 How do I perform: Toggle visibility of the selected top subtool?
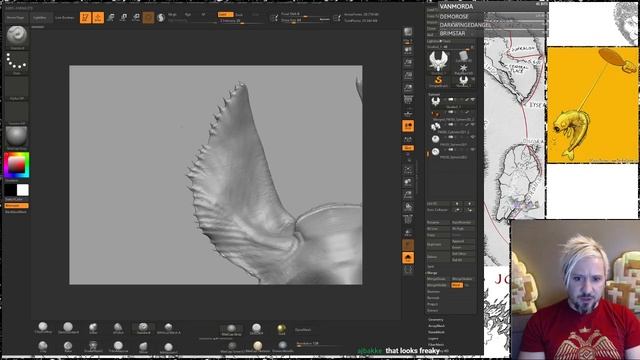pyautogui.click(x=473, y=100)
